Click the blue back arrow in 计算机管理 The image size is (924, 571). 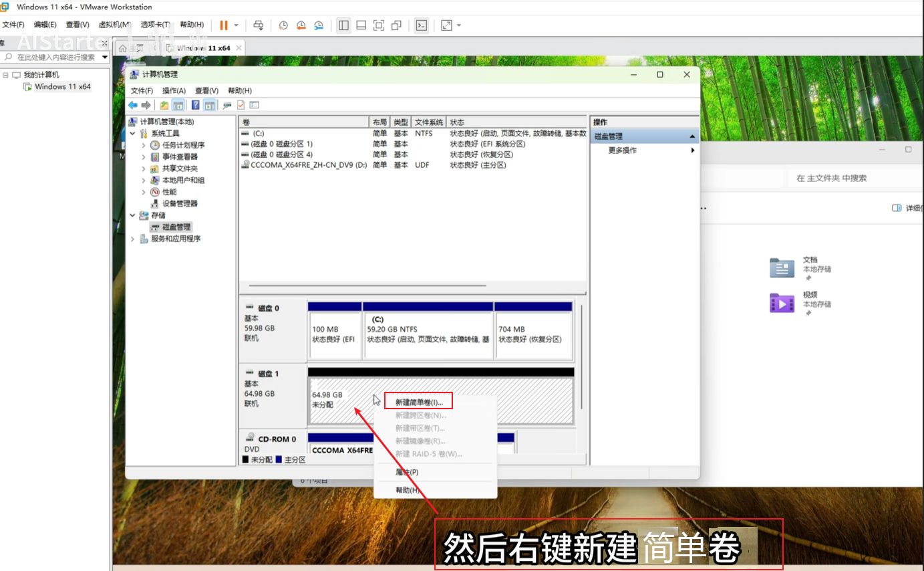(x=133, y=105)
